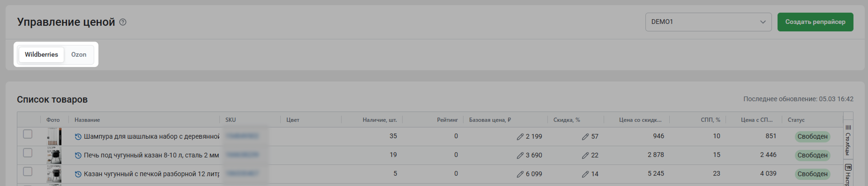Screen dimensions: 868x186
Task: Tick the checkbox for Шампура для шашлыка row
Action: pyautogui.click(x=28, y=134)
